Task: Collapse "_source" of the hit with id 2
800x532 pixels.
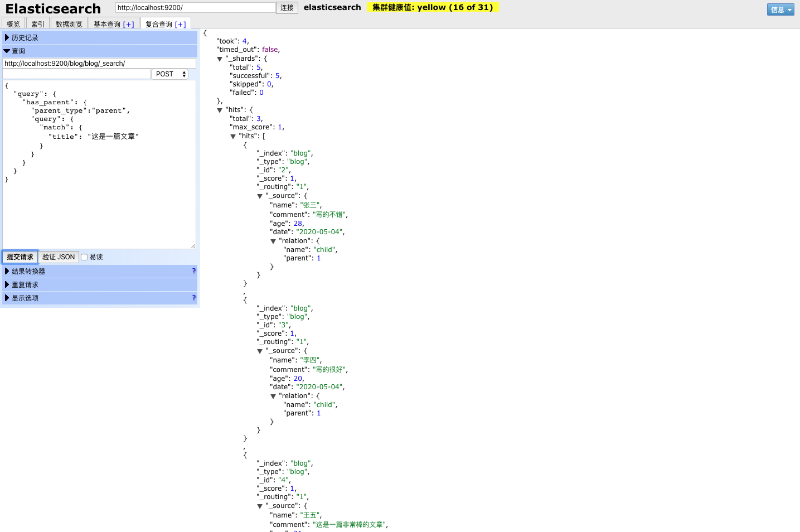Action: click(x=260, y=196)
